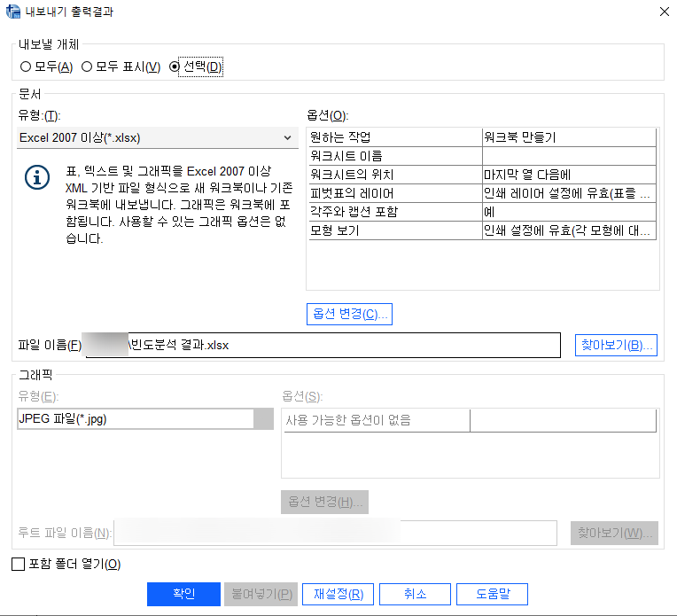Select the 워크시트 이름 option row
Image resolution: width=677 pixels, height=616 pixels.
(x=483, y=156)
